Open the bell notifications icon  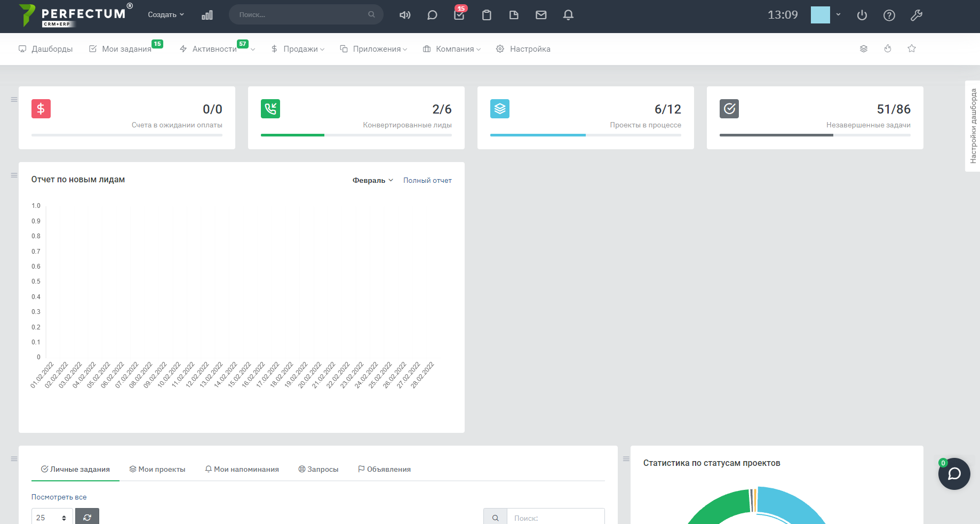(x=568, y=15)
